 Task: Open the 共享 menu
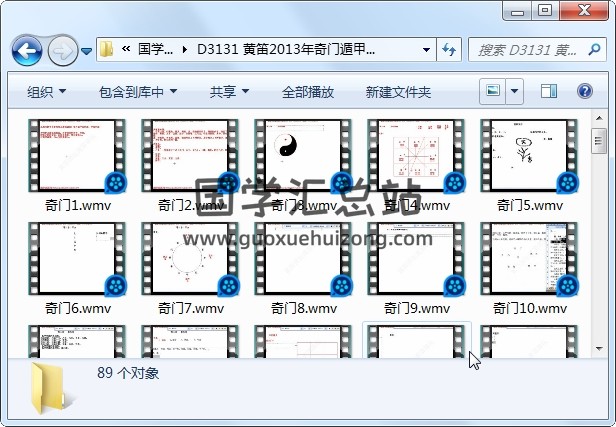229,92
